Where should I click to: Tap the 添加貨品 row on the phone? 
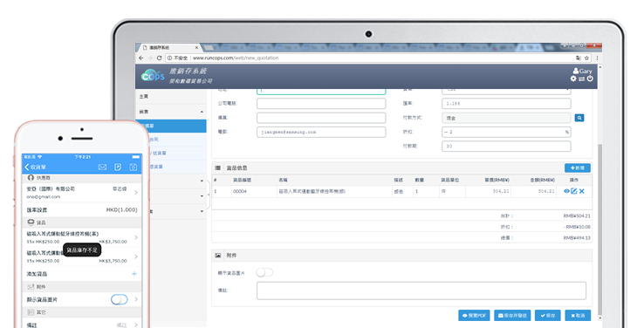(82, 274)
